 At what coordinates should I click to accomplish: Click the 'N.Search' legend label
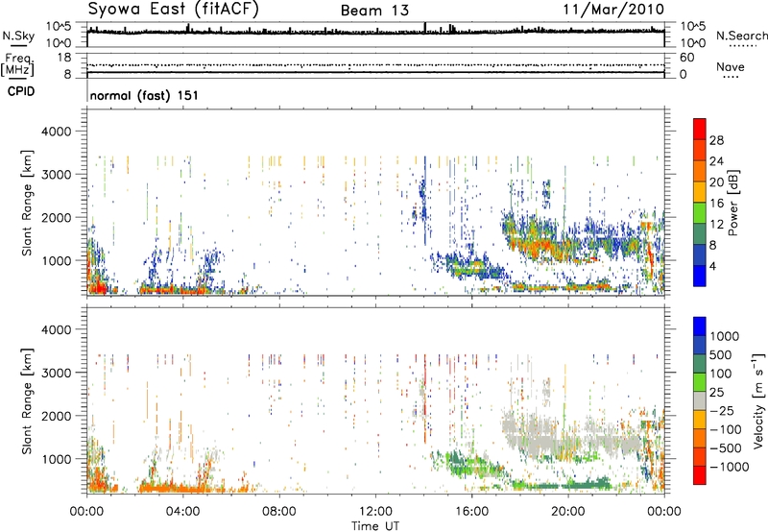click(741, 36)
